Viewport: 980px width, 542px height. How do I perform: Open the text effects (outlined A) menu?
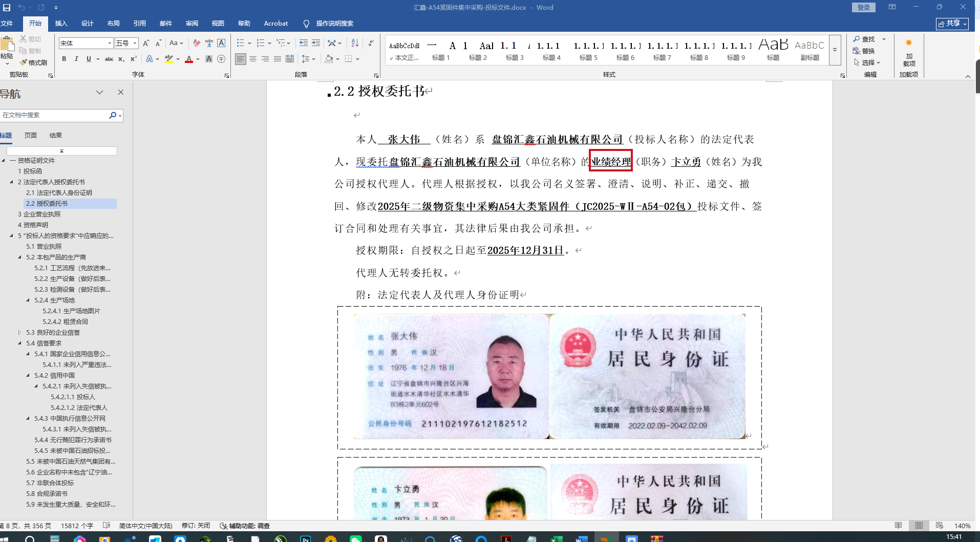point(150,59)
